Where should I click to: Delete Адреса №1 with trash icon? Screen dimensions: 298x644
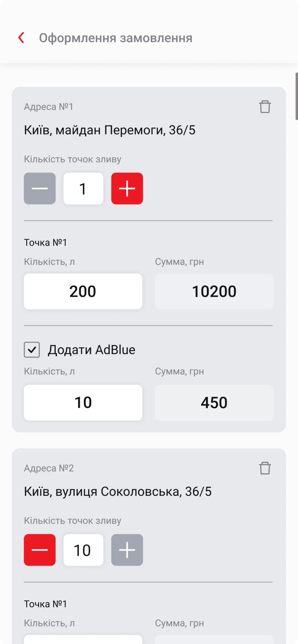point(265,107)
